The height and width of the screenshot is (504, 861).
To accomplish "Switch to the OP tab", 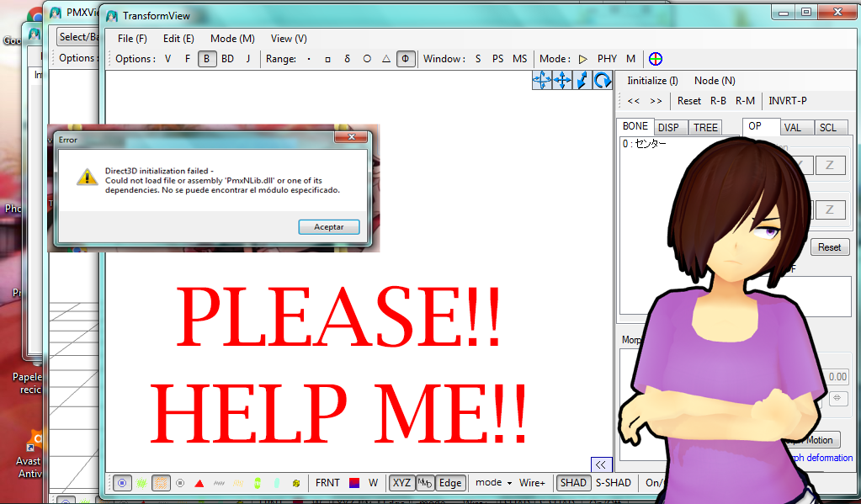I will (x=761, y=126).
